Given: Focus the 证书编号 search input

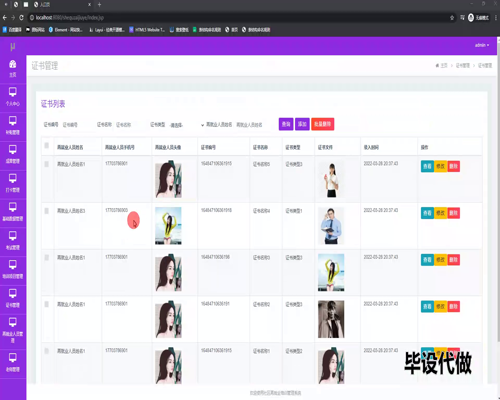Looking at the screenshot, I should click(77, 125).
